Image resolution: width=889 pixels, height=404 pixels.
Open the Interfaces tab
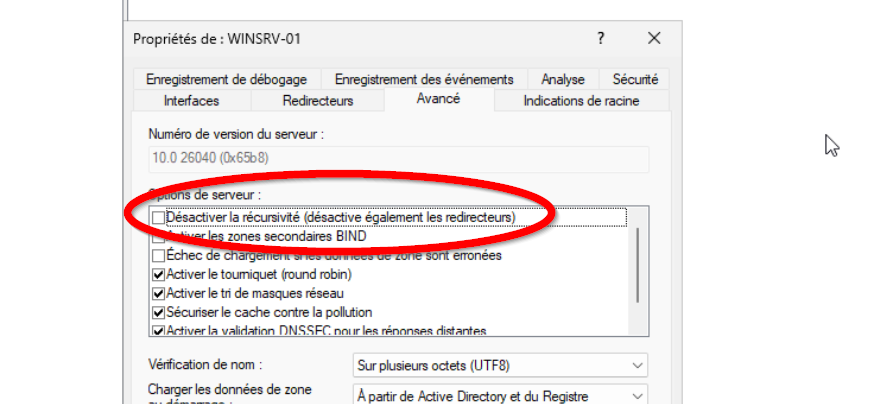point(191,100)
